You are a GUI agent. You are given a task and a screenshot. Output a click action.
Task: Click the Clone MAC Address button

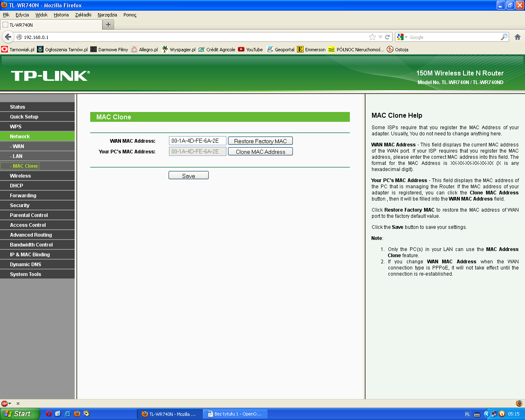tap(260, 152)
